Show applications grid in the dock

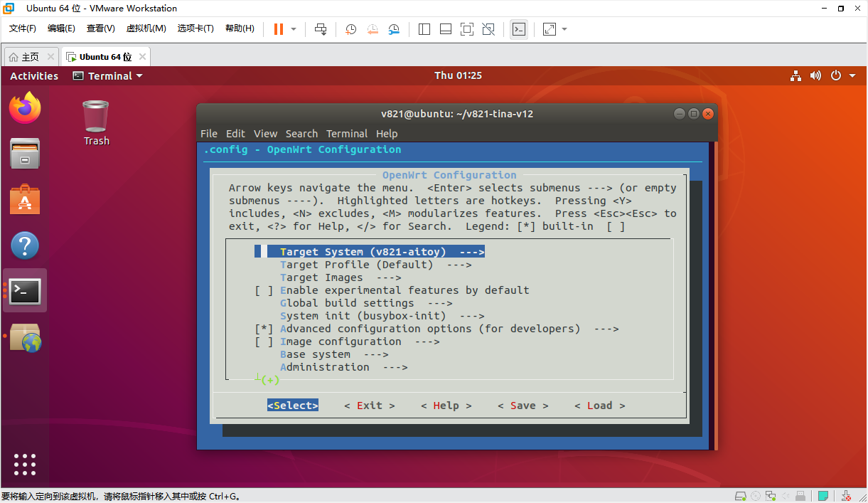coord(25,465)
